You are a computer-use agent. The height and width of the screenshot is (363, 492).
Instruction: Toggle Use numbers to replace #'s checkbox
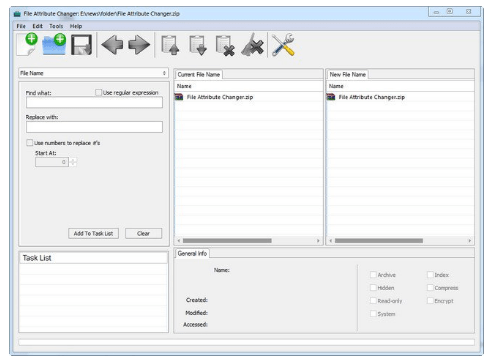tap(29, 143)
